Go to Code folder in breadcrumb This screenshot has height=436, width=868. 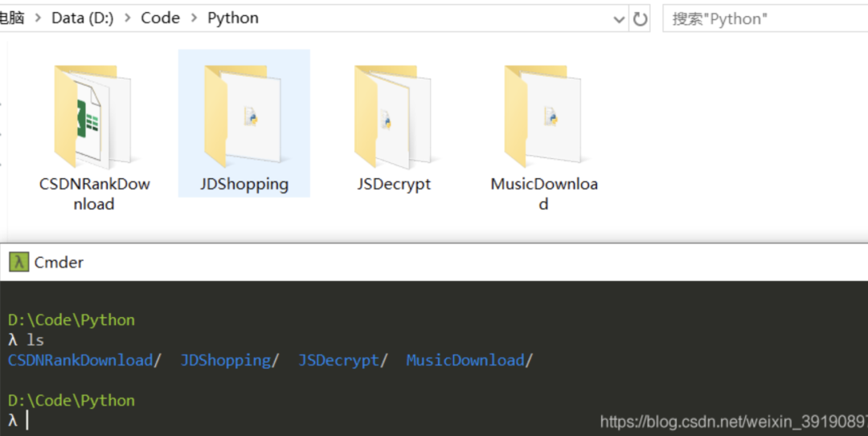tap(161, 18)
